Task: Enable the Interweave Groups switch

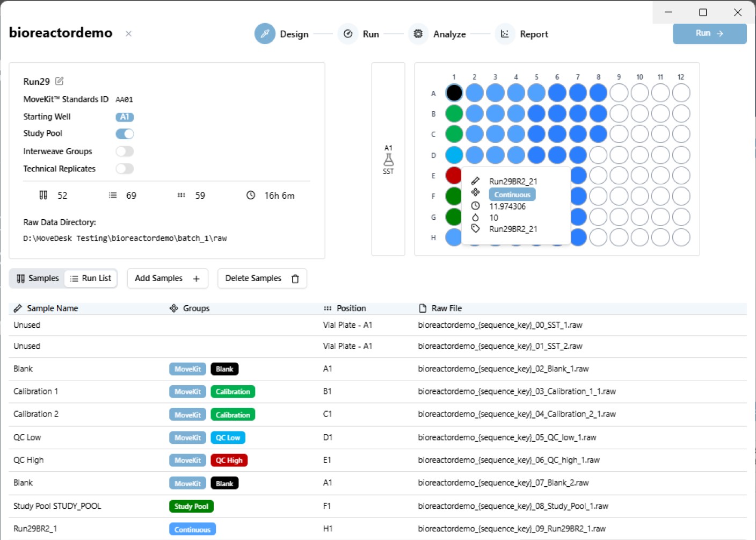Action: pos(125,152)
